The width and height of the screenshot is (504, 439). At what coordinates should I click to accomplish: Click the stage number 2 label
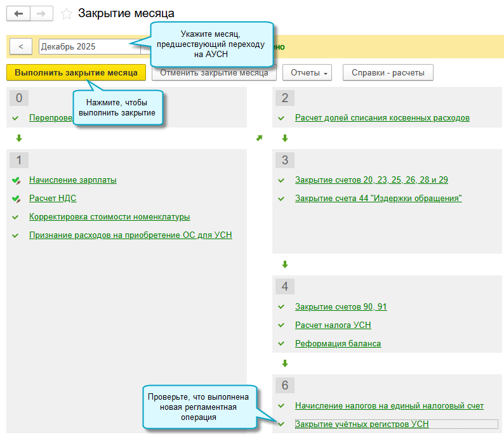(285, 98)
